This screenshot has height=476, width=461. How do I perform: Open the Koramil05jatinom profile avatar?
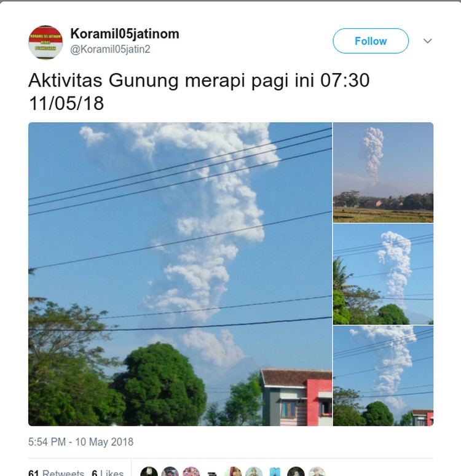coord(45,42)
